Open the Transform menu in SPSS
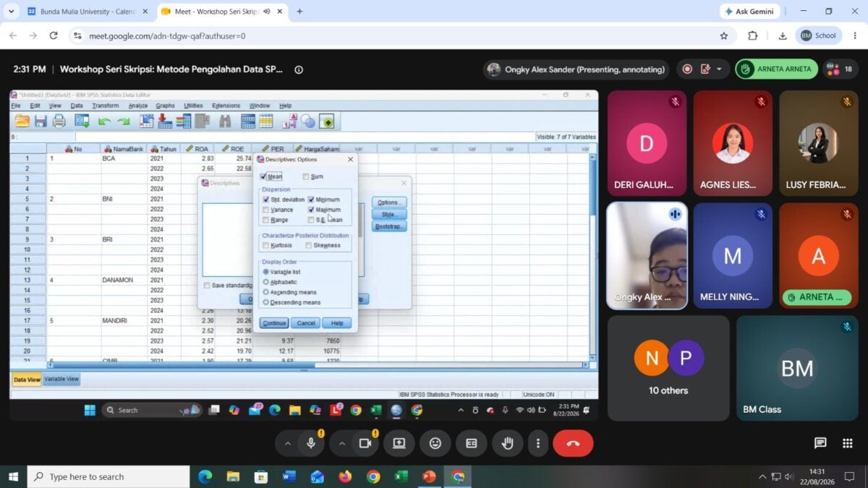868x488 pixels. point(105,106)
